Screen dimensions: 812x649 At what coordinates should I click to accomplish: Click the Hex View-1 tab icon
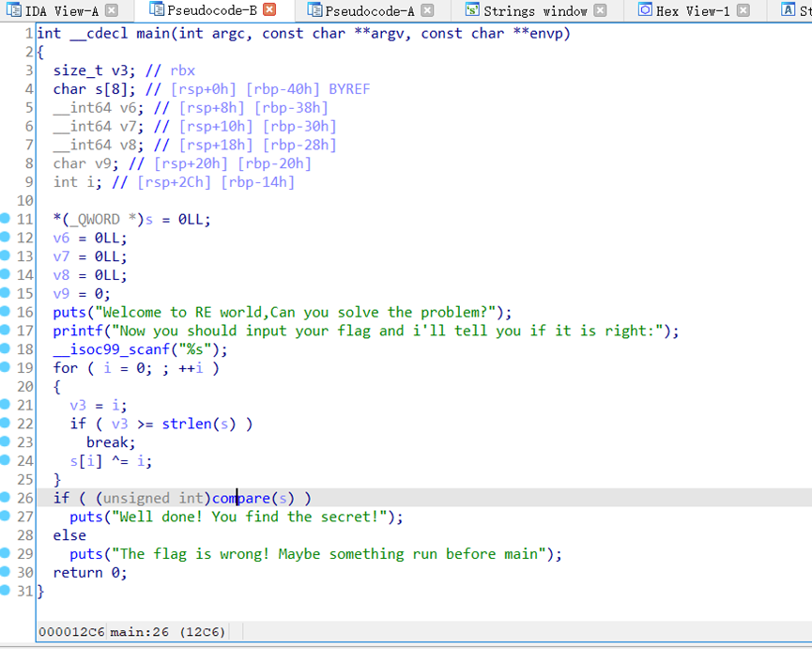click(x=645, y=10)
